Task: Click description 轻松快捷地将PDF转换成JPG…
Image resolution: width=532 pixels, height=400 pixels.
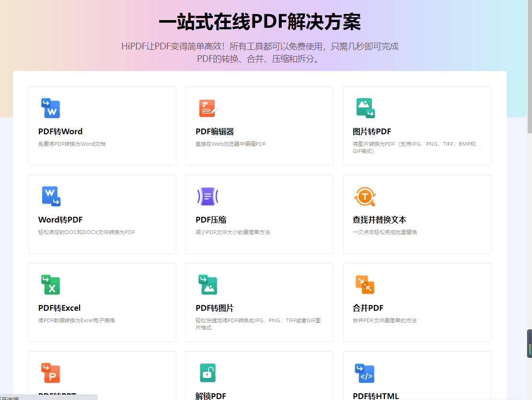Action: click(x=258, y=324)
